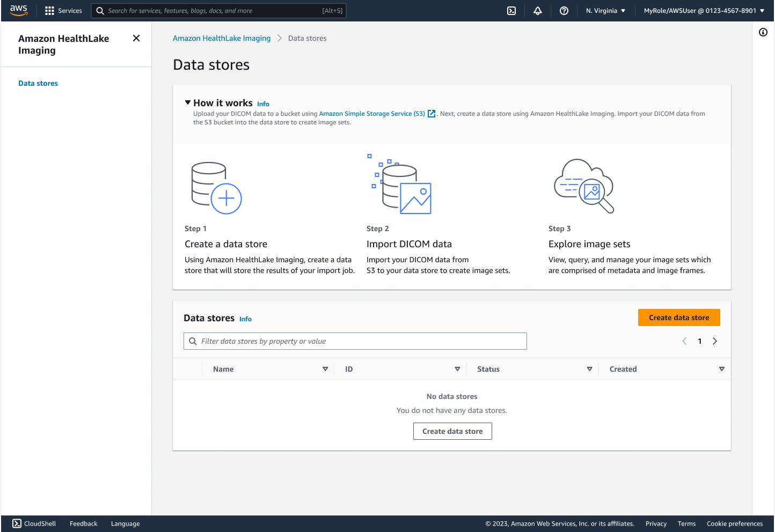
Task: Sort by the Status column
Action: 589,369
